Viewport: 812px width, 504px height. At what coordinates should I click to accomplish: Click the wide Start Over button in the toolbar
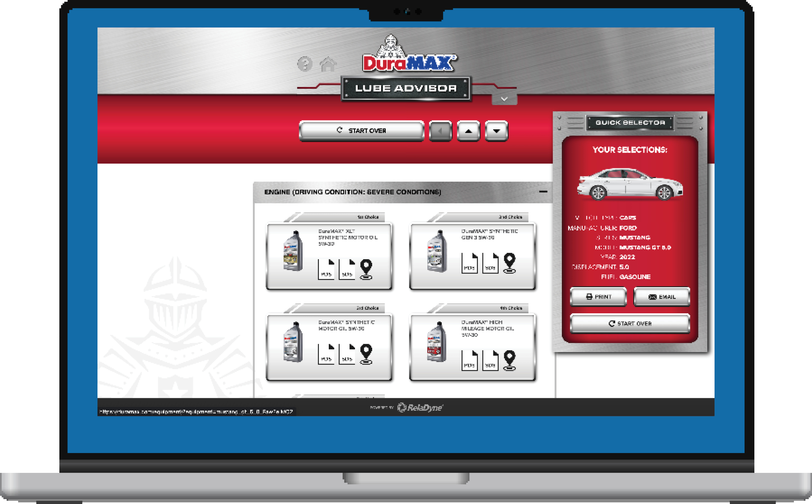[362, 131]
